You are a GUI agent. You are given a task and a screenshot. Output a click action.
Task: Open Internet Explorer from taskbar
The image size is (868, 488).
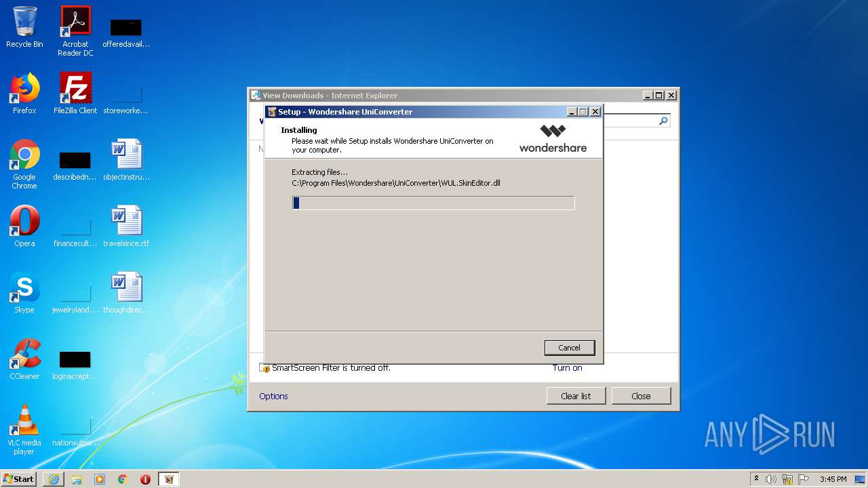click(54, 479)
